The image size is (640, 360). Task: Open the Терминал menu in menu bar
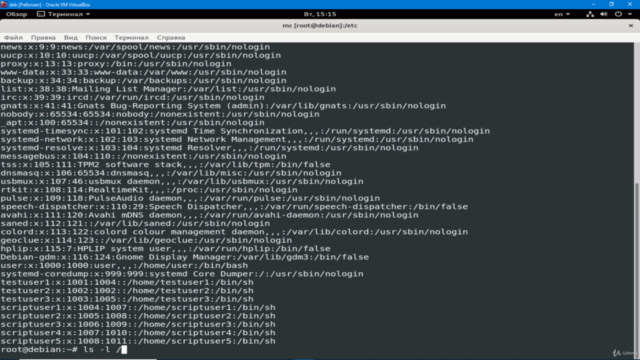pos(131,38)
